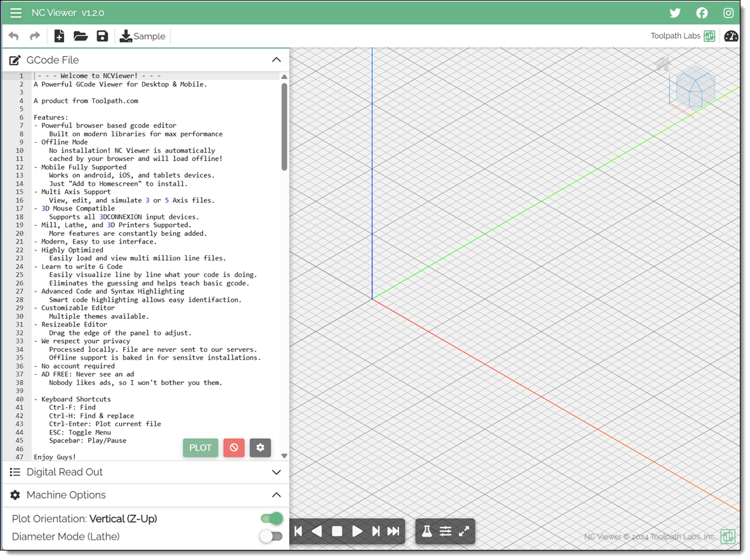Click 'Enjoy Guys!' line in editor
750x560 pixels.
click(x=55, y=457)
